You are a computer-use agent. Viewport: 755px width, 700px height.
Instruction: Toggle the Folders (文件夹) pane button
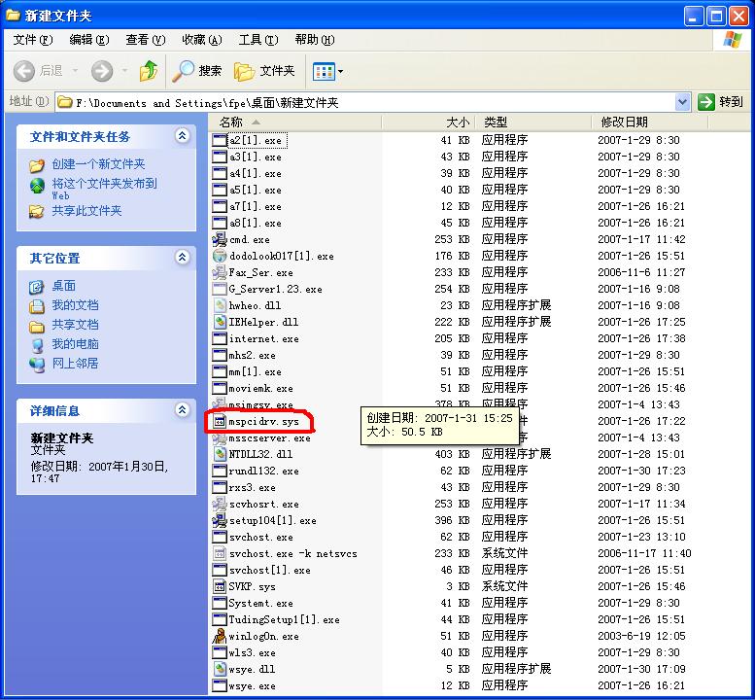click(264, 71)
